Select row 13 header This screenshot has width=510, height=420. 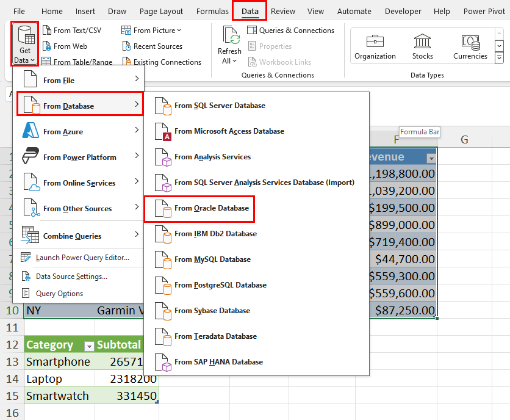tap(12, 362)
